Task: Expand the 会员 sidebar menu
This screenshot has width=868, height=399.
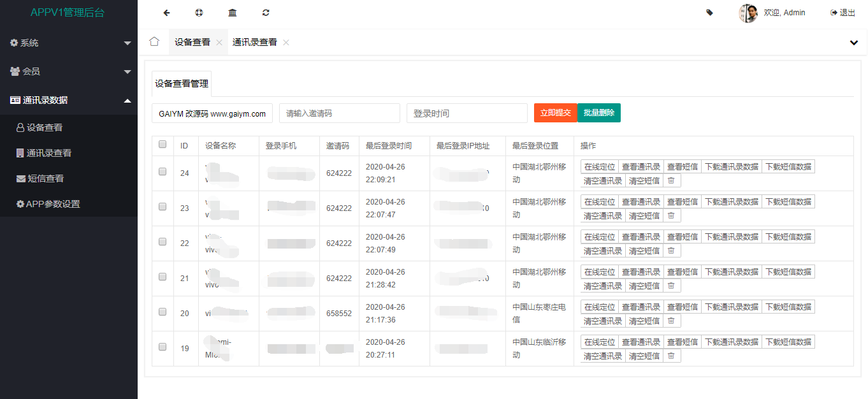Action: point(69,71)
